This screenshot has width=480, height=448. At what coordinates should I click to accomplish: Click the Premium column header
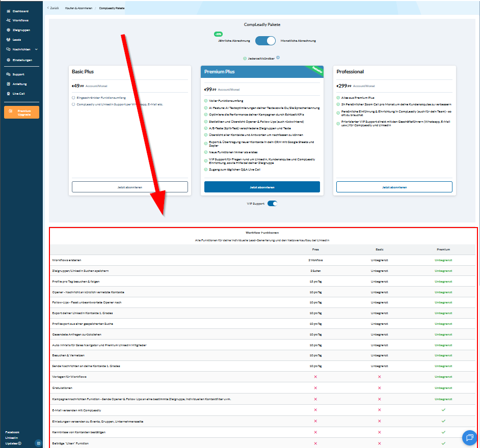[x=443, y=249]
